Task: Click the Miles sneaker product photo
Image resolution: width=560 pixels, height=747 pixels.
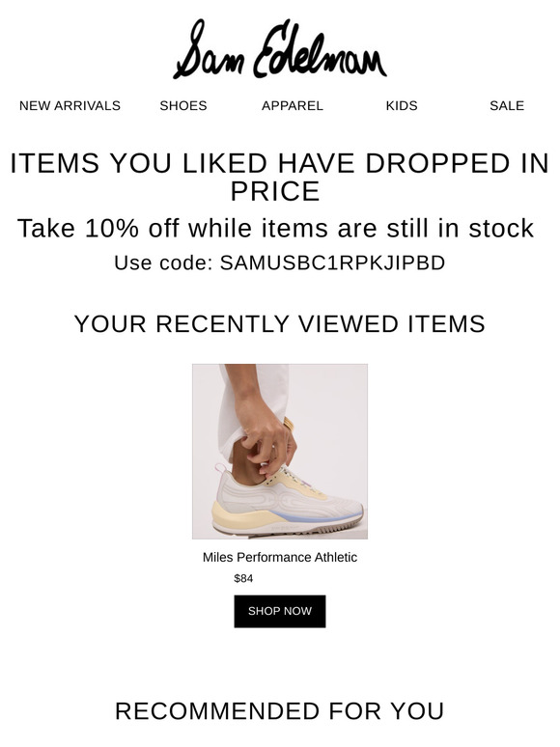Action: pos(280,452)
